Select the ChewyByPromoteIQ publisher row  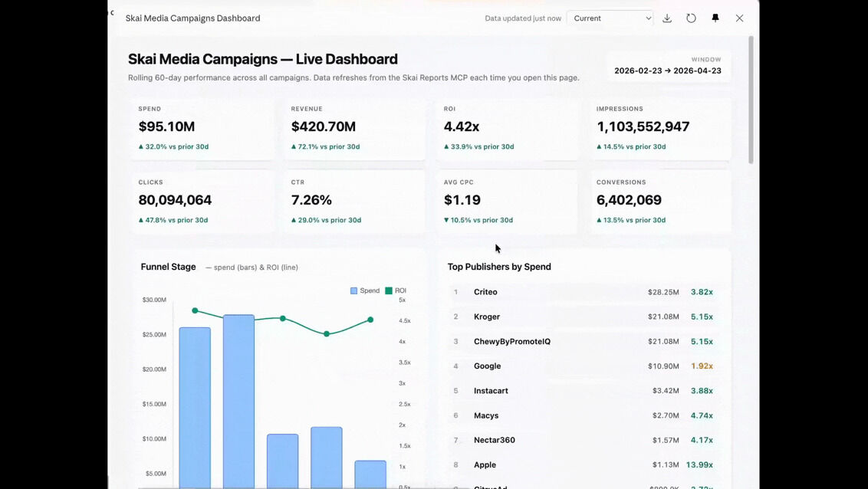584,341
